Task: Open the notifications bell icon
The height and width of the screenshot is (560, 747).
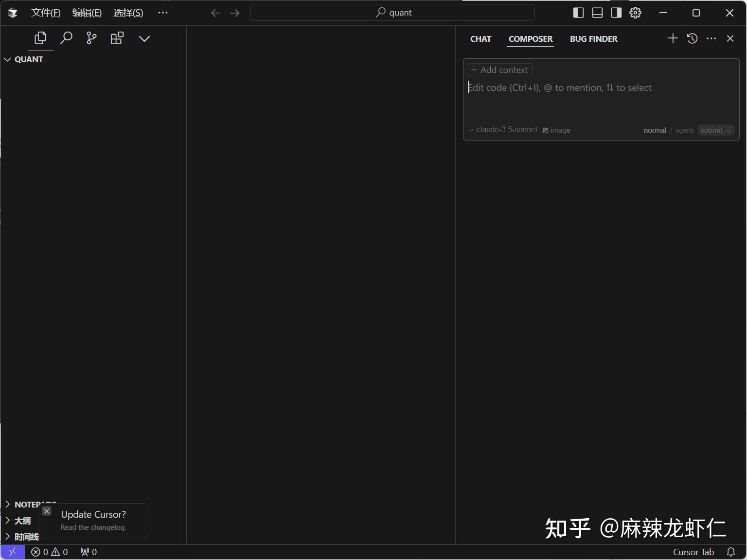Action: [731, 552]
